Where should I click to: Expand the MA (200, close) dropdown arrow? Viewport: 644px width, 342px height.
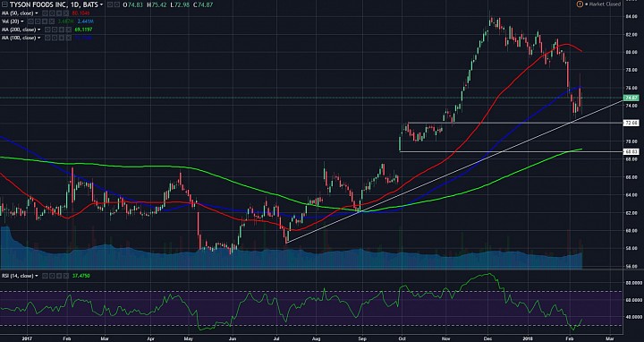tap(39, 30)
